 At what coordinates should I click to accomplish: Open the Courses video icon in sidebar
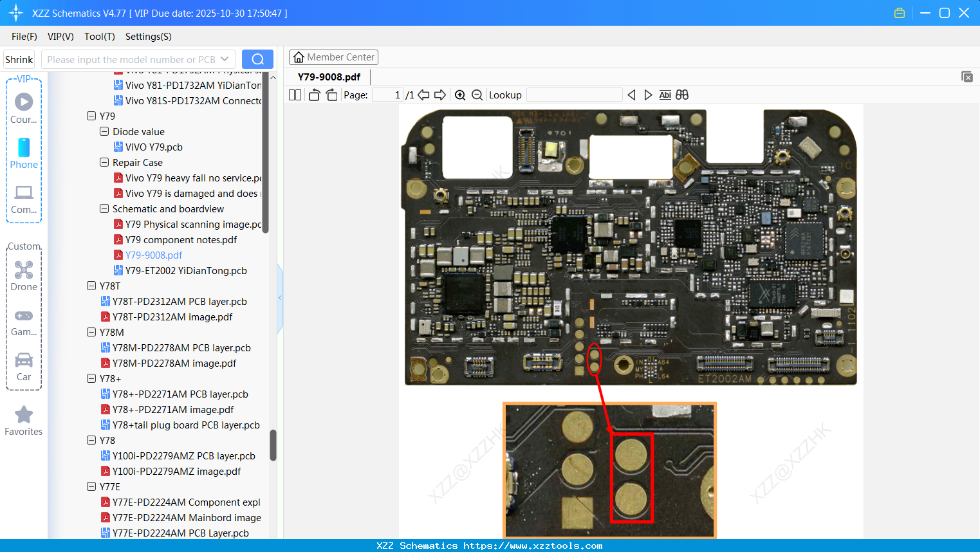pyautogui.click(x=24, y=102)
